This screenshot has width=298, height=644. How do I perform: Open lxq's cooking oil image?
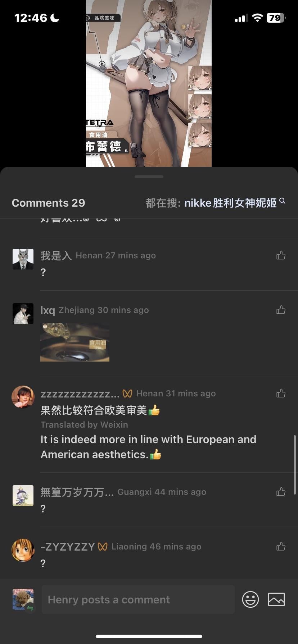(75, 342)
